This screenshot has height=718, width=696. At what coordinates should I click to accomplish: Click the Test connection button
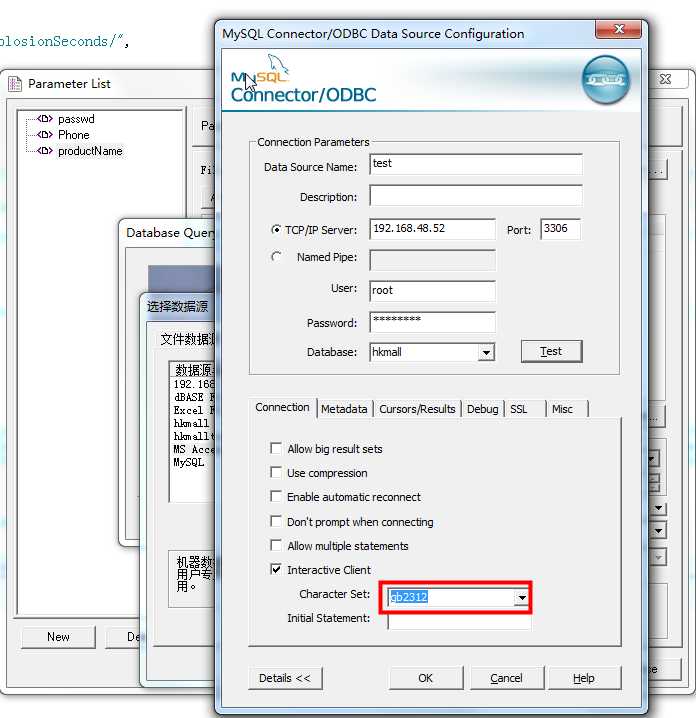click(551, 351)
